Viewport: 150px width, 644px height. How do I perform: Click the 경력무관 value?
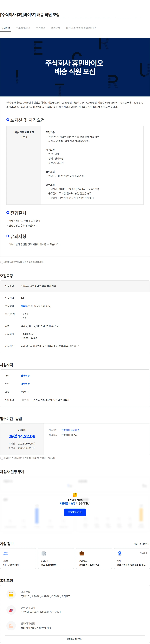tap(25, 375)
